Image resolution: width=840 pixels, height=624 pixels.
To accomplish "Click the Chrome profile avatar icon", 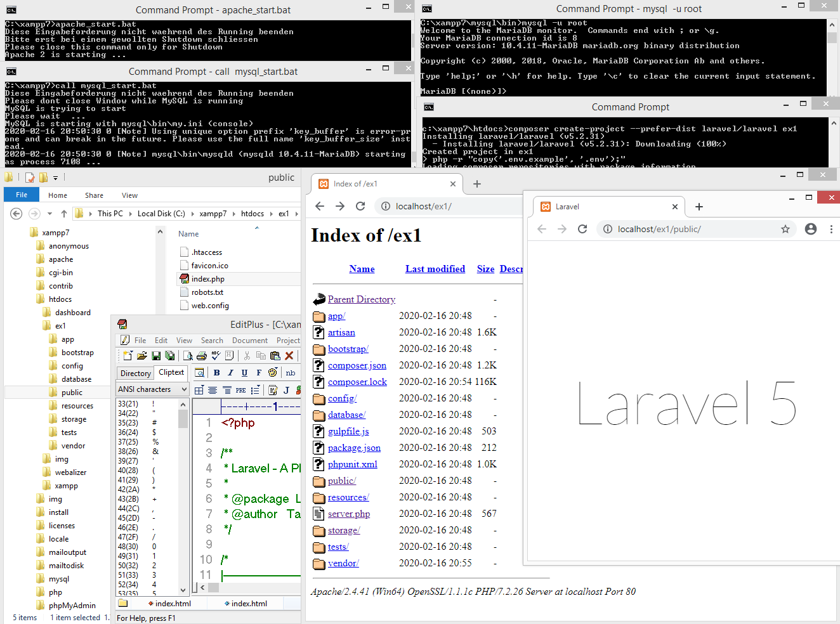I will 811,229.
